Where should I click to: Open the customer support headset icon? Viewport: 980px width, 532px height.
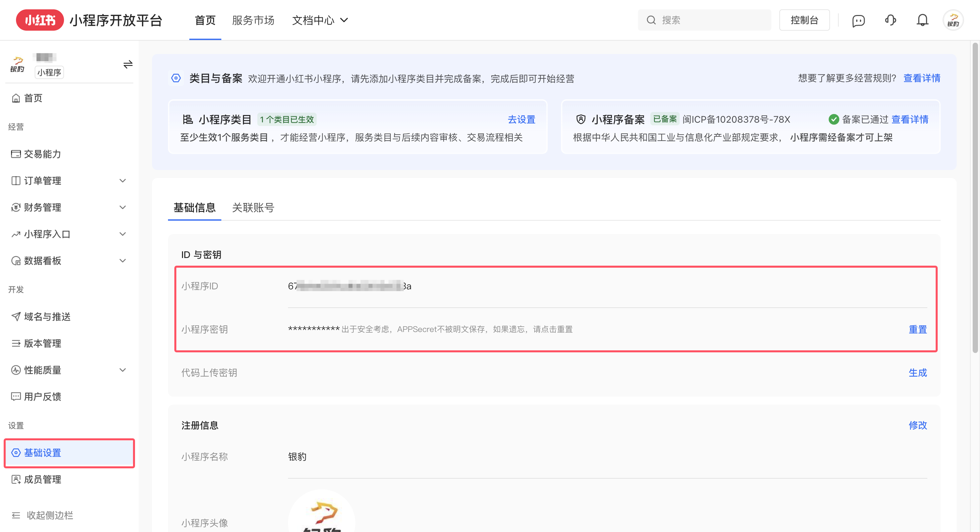[x=890, y=20]
